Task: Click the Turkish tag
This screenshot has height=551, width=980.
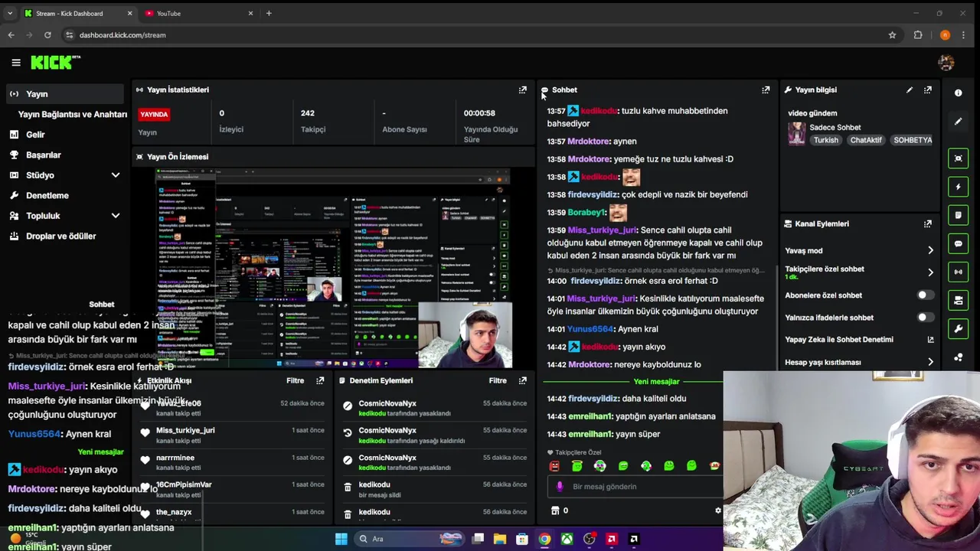Action: click(825, 140)
